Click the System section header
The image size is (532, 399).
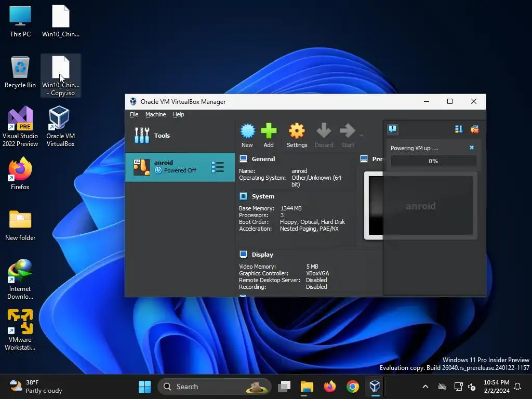[263, 196]
